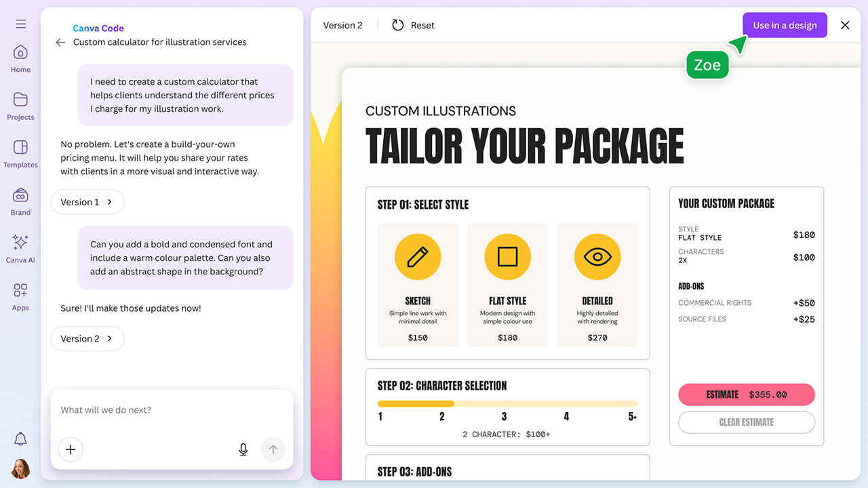Close the preview with the X
868x488 pixels.
click(845, 25)
